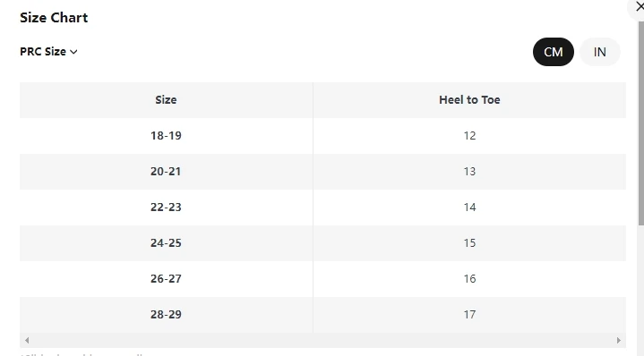This screenshot has height=356, width=644.
Task: Select the Size column header
Action: 166,99
